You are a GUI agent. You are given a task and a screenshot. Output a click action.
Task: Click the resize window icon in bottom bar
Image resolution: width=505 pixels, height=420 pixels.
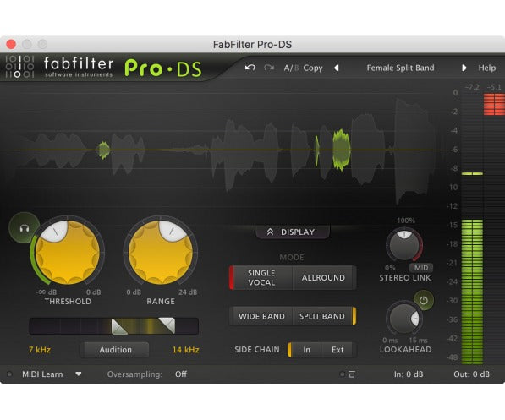(x=352, y=374)
